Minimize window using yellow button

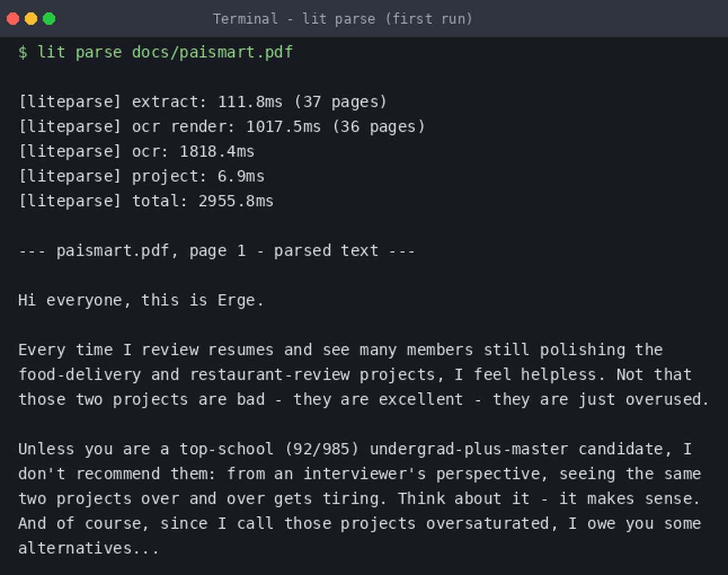pyautogui.click(x=31, y=19)
